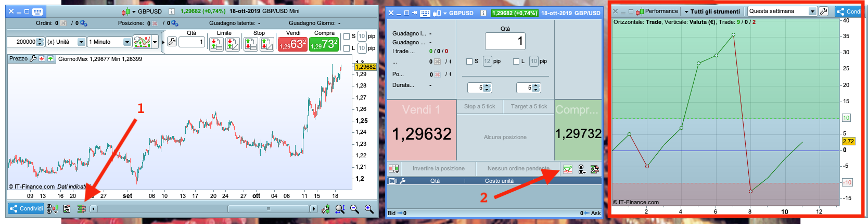Viewport: 868px width, 224px height.
Task: Click the green Compra 1,29732 price button
Action: [324, 44]
